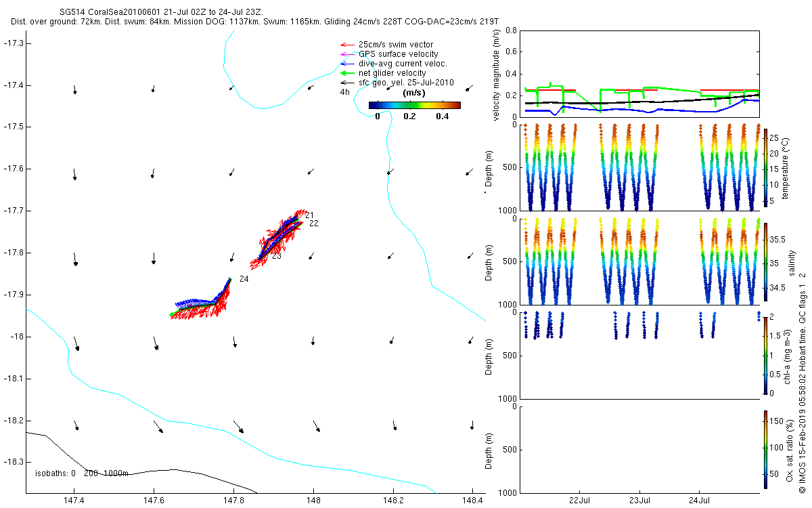Click the magenta GPS surface velocity arrow

tap(346, 54)
